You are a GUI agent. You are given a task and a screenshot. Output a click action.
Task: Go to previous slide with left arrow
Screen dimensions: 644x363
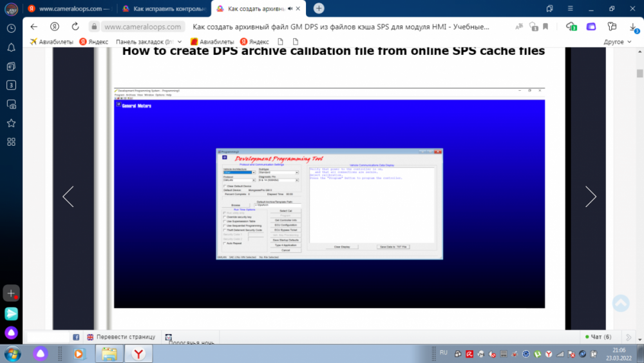click(68, 197)
